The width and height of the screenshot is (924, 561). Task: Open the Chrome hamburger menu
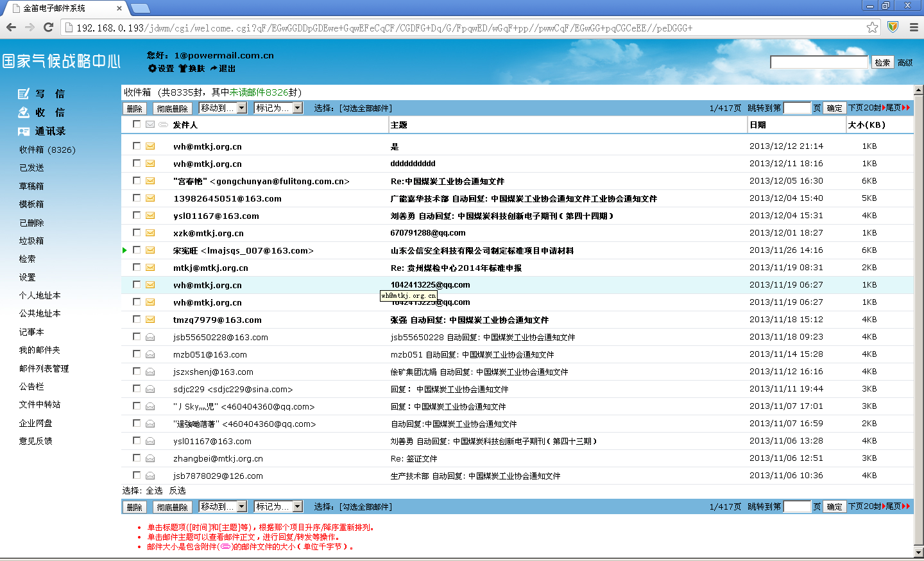point(914,28)
